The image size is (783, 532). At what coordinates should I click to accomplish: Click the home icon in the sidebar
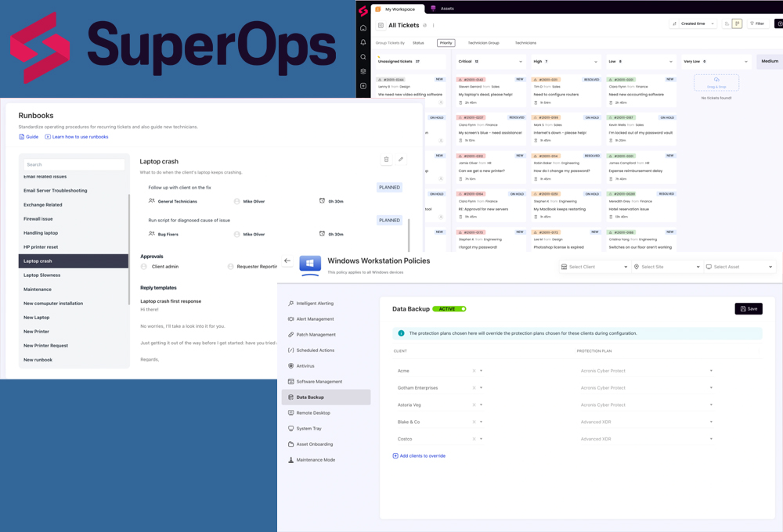coord(363,28)
